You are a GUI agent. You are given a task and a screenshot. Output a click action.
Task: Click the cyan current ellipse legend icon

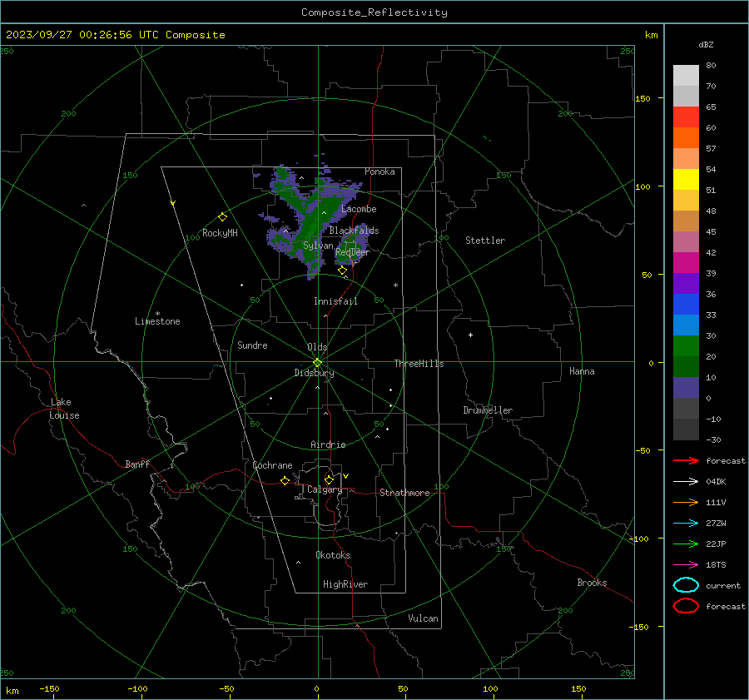tap(686, 585)
